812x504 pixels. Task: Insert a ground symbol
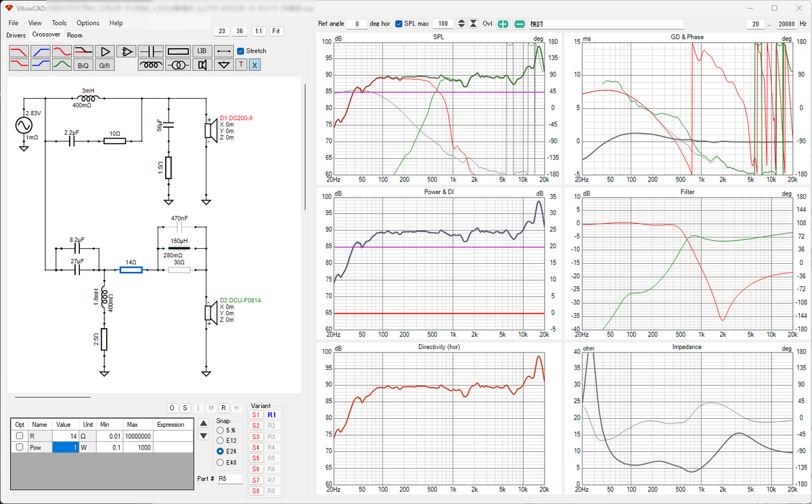coord(223,65)
